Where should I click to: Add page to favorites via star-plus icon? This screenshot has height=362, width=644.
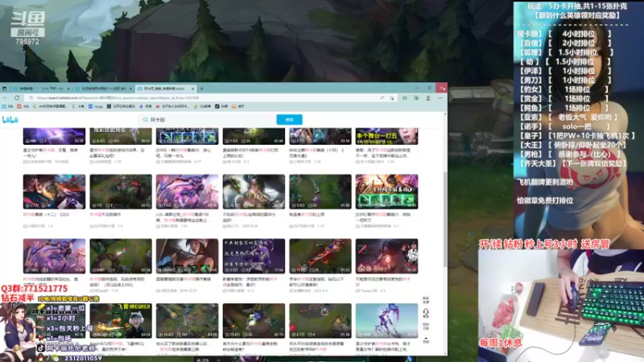point(392,98)
